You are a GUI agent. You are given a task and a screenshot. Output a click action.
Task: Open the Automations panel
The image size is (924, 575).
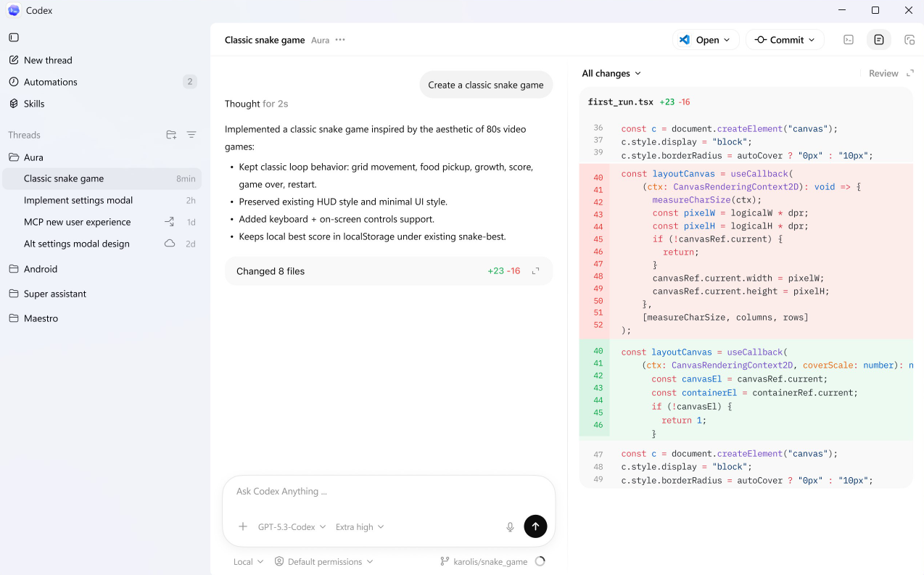pyautogui.click(x=51, y=81)
